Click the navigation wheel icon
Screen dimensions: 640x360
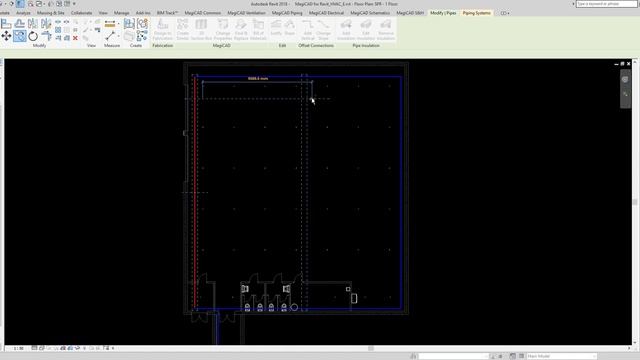pyautogui.click(x=625, y=80)
